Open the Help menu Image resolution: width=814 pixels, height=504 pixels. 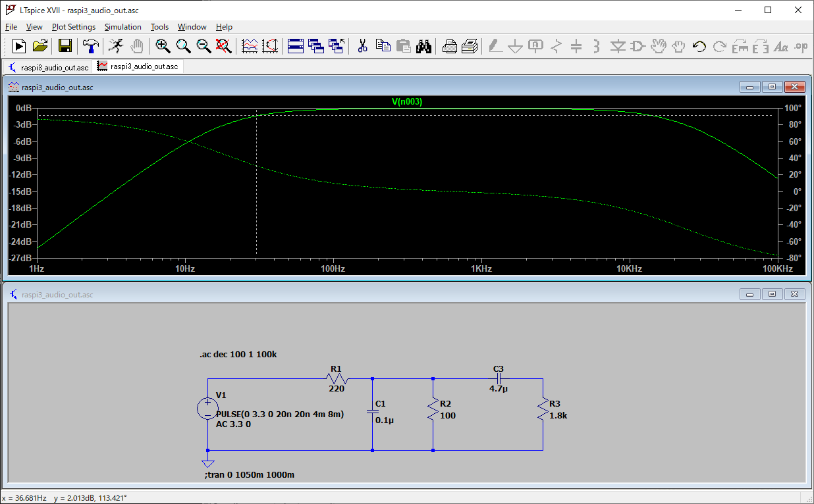click(x=225, y=27)
